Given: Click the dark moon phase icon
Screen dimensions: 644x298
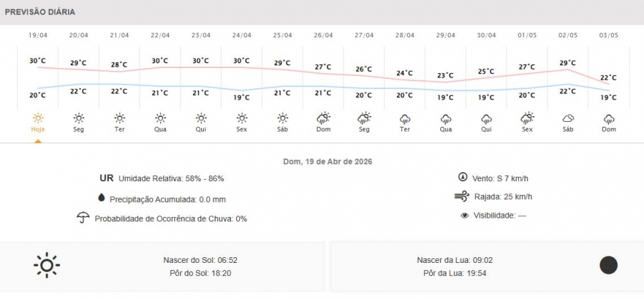Looking at the screenshot, I should point(608,266).
